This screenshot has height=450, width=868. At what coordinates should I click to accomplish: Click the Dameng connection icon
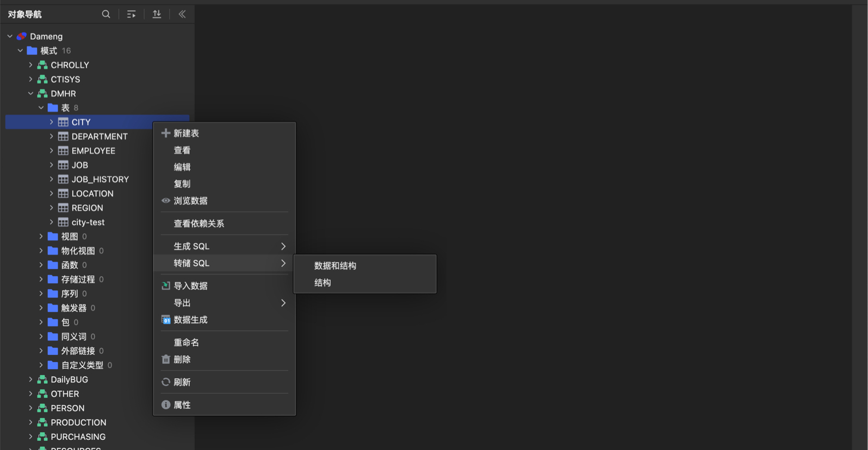point(22,36)
